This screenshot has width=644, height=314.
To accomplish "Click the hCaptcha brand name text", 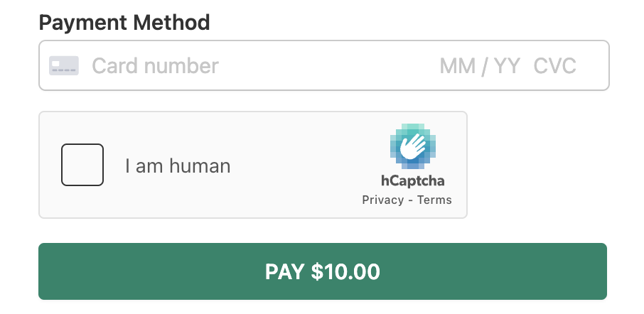I will [413, 180].
